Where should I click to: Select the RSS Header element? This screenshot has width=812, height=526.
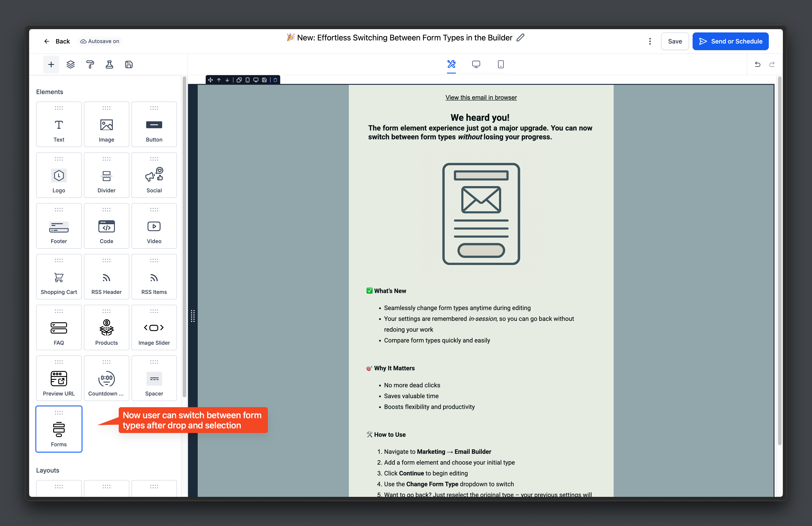[x=106, y=277]
